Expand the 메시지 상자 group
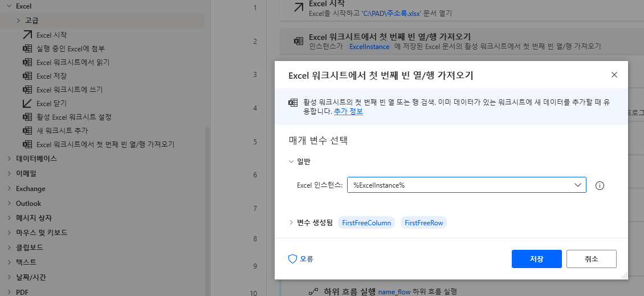 pos(9,218)
